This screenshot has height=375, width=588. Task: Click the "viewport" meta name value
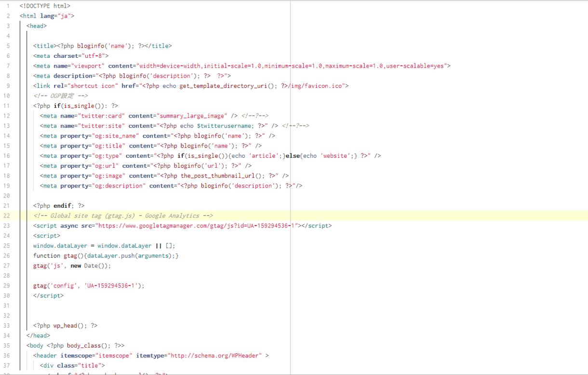click(88, 66)
